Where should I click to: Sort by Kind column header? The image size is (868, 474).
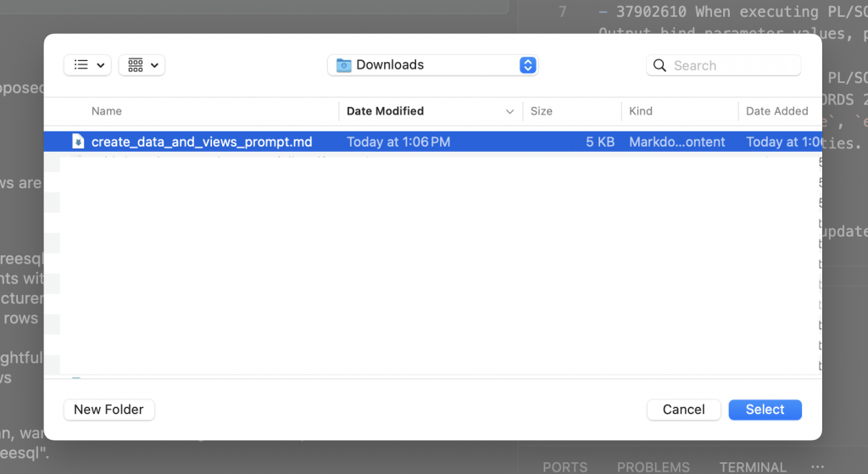[x=641, y=111]
